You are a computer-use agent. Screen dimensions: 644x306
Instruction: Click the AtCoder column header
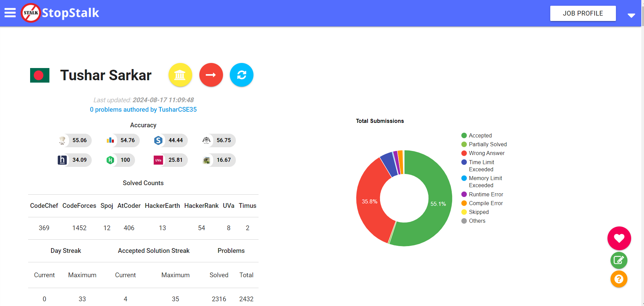click(129, 206)
